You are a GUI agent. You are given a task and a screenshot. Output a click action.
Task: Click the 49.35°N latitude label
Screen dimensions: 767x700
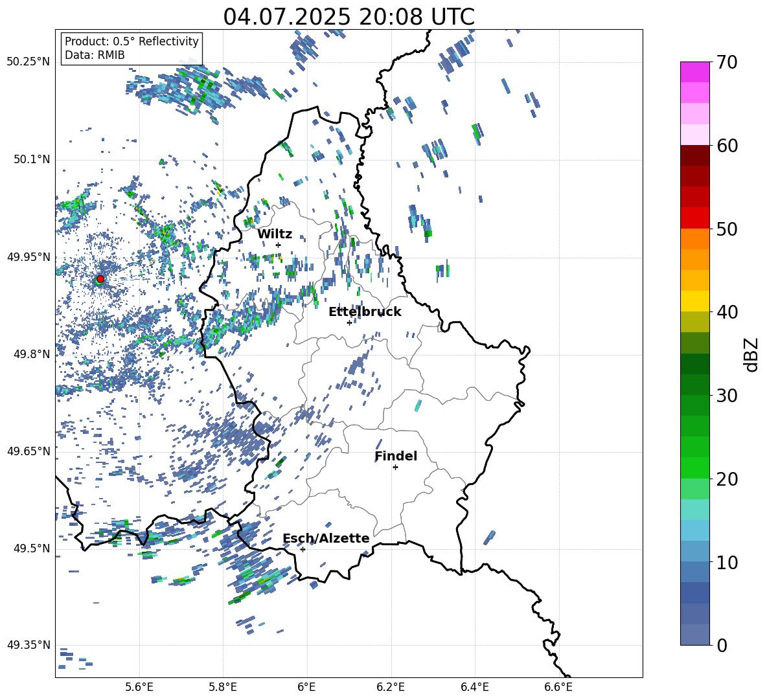[x=29, y=645]
